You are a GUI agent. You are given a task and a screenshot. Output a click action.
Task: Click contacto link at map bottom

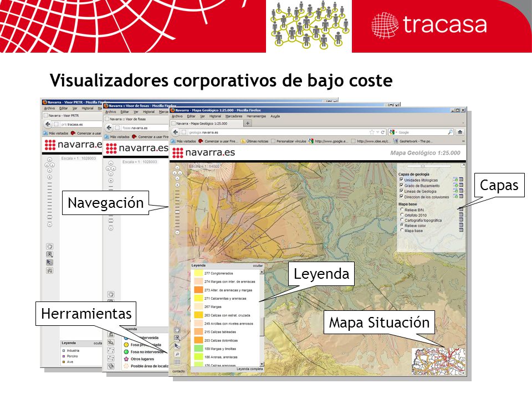tap(178, 371)
